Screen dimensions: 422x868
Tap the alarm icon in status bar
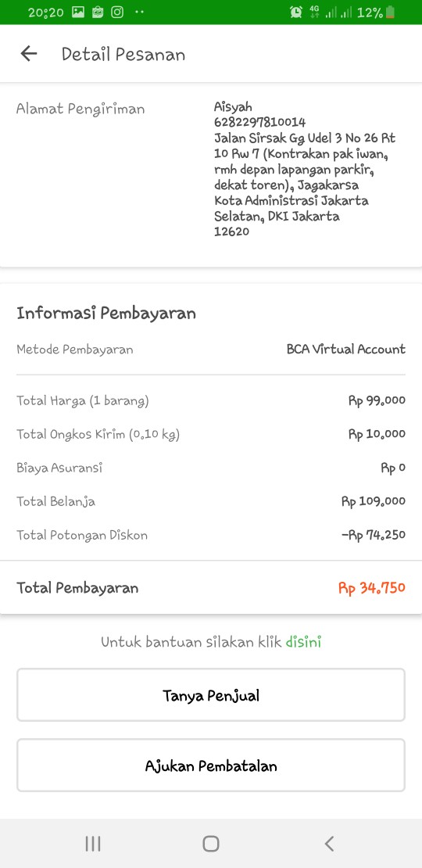tap(296, 13)
